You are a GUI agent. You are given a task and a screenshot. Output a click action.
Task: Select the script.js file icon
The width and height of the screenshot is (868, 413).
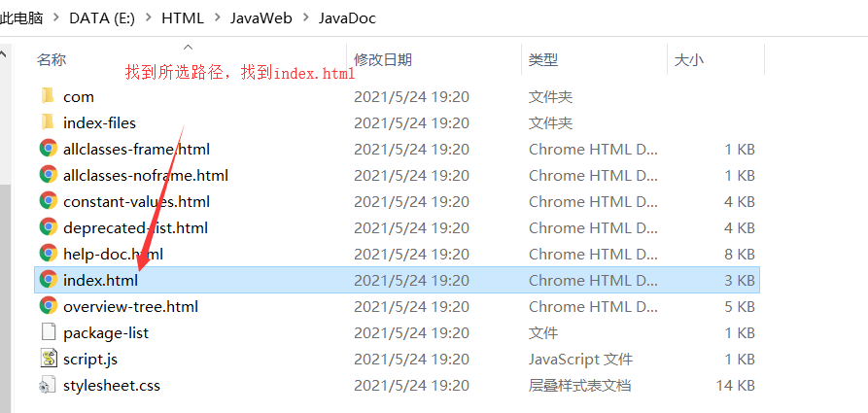49,359
